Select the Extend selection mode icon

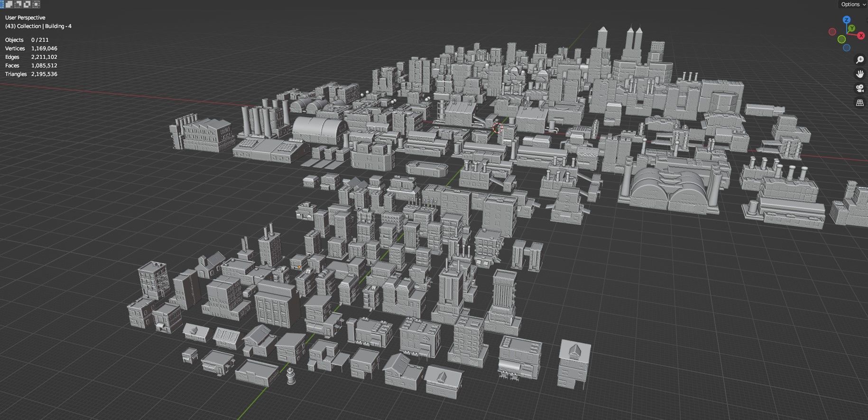pos(9,4)
